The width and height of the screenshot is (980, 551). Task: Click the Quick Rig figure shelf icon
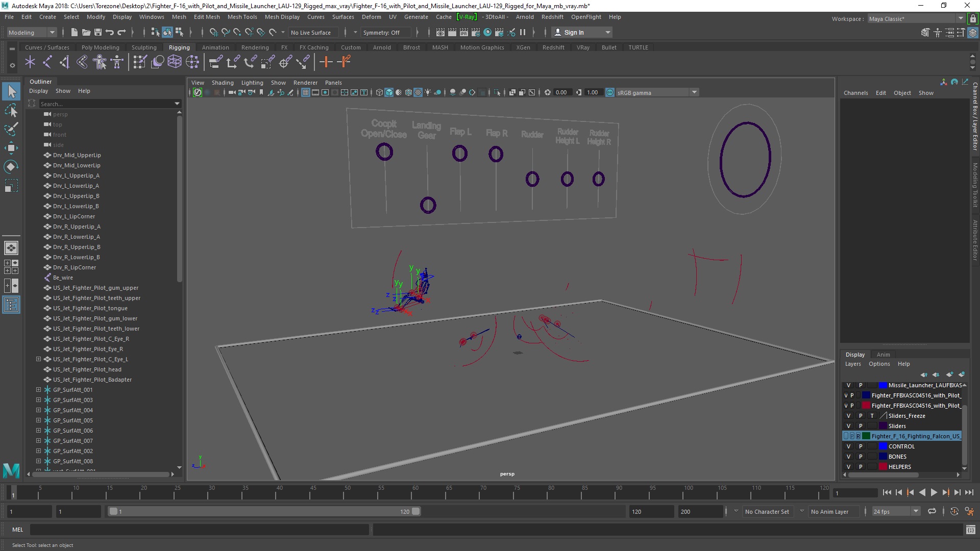click(100, 62)
